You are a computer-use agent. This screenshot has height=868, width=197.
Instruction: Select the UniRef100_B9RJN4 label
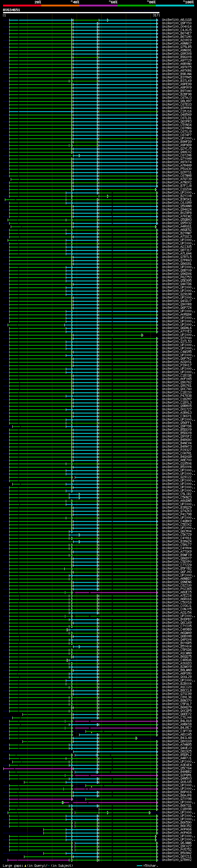click(x=177, y=74)
